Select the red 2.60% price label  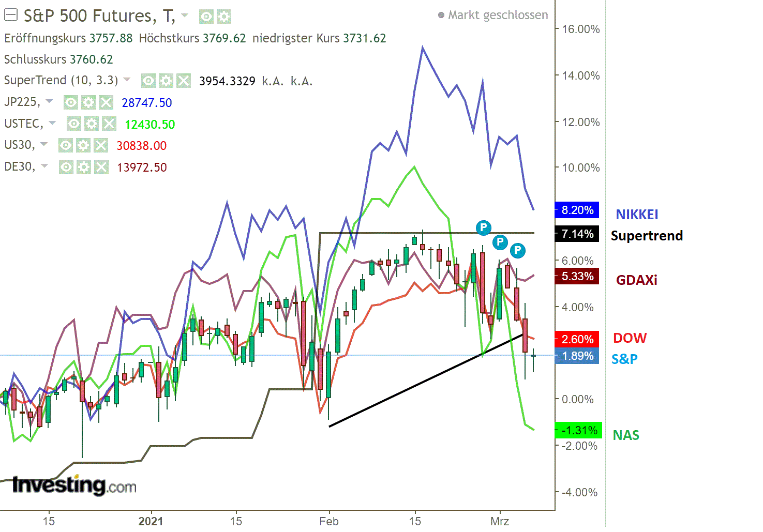tap(577, 339)
